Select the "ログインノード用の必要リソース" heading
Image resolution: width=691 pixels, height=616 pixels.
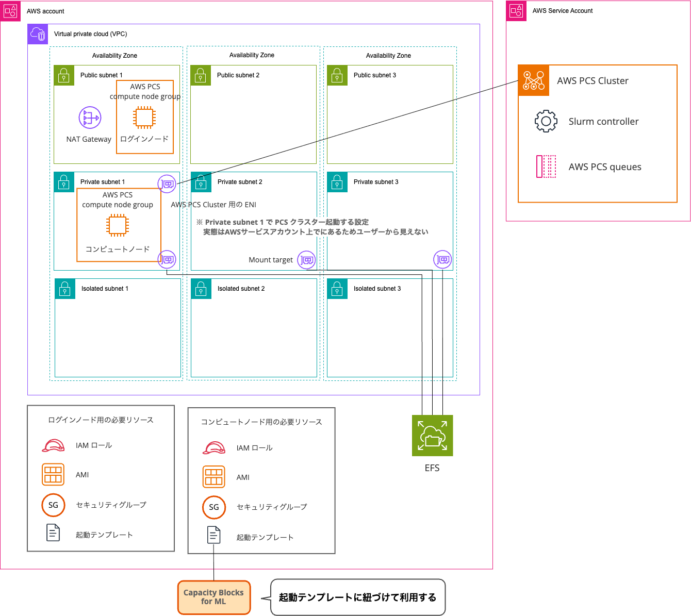(101, 420)
